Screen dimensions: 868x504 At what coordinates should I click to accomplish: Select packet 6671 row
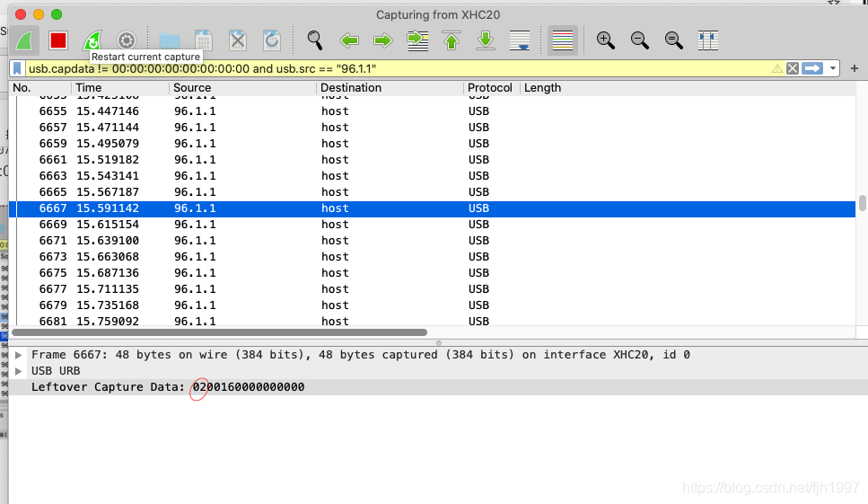point(432,241)
